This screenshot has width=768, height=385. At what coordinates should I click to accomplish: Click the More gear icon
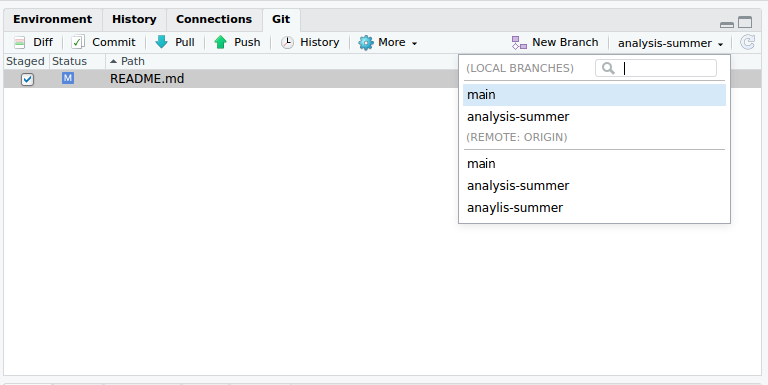tap(366, 43)
